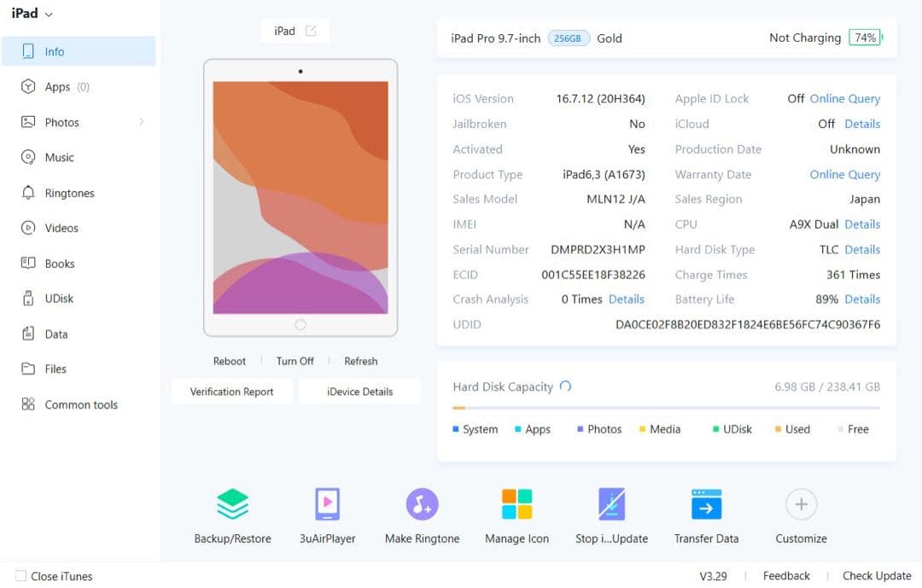Open the Manage Icon tool
This screenshot has height=588, width=922.
click(516, 512)
